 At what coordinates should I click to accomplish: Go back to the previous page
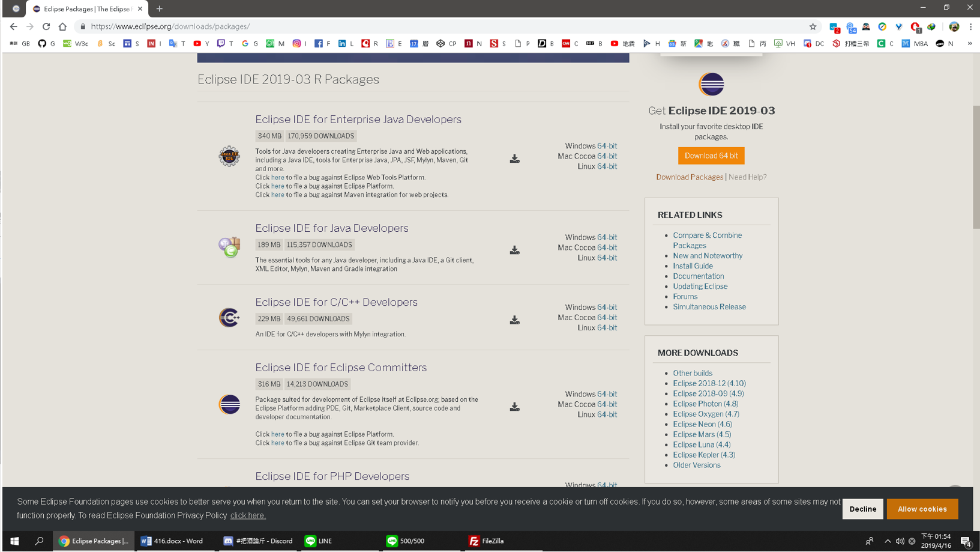coord(13,26)
